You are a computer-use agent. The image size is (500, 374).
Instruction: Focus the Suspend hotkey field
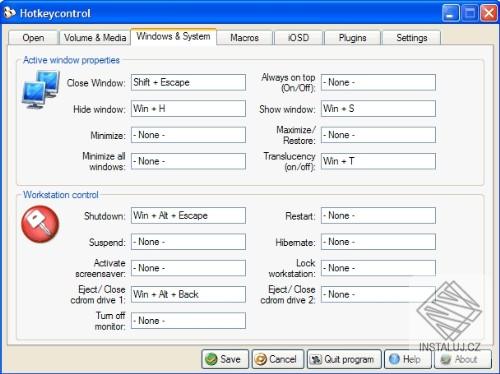[x=188, y=242]
